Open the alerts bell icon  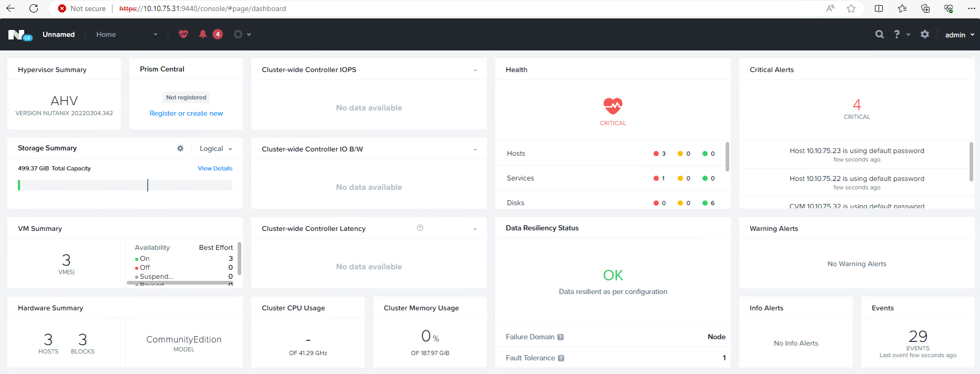pos(202,34)
